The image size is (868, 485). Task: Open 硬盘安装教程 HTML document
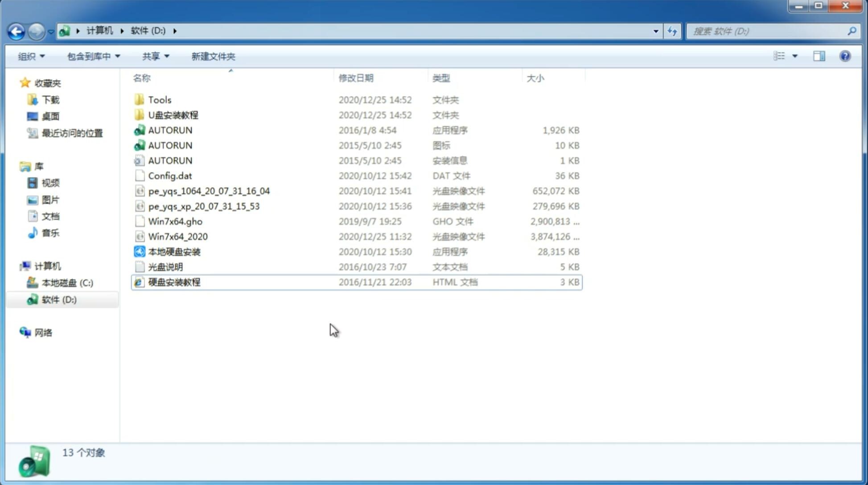coord(174,282)
